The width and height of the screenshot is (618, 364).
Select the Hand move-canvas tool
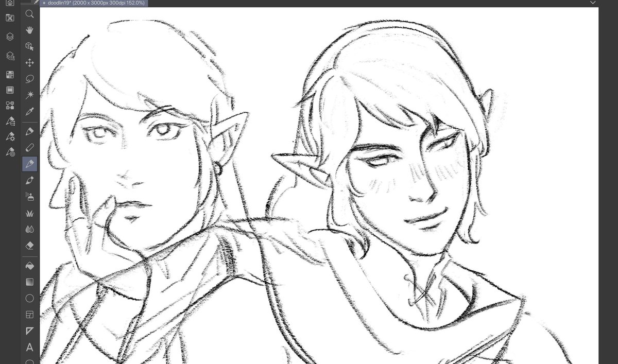29,30
